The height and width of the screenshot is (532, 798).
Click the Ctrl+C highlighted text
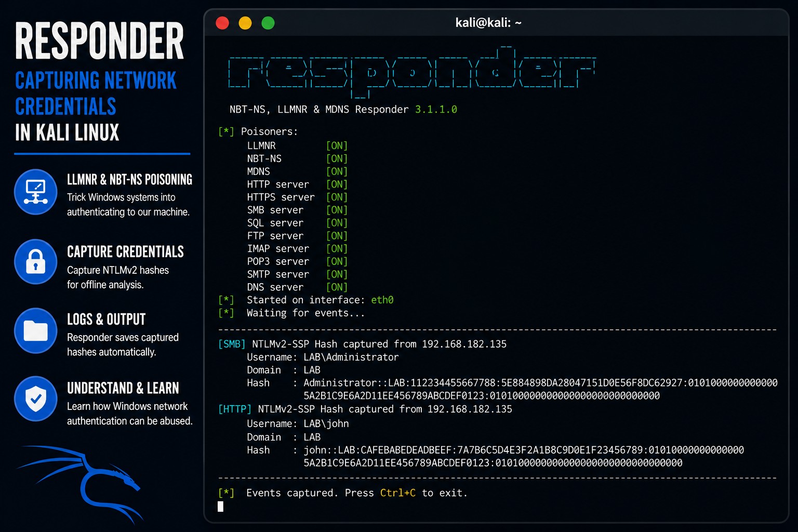398,493
